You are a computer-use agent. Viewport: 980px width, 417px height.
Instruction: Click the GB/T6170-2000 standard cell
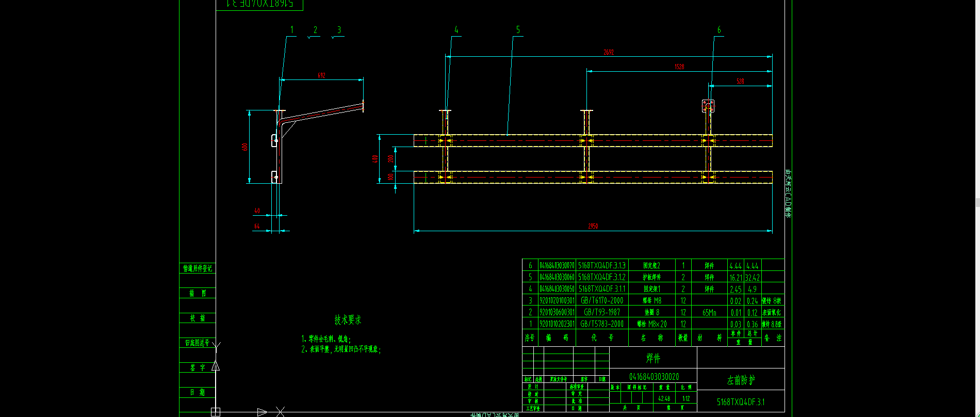pos(602,300)
